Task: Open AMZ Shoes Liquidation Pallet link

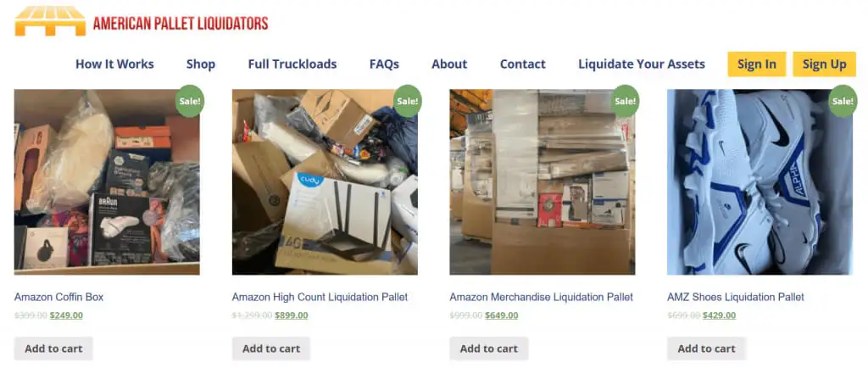Action: coord(736,297)
